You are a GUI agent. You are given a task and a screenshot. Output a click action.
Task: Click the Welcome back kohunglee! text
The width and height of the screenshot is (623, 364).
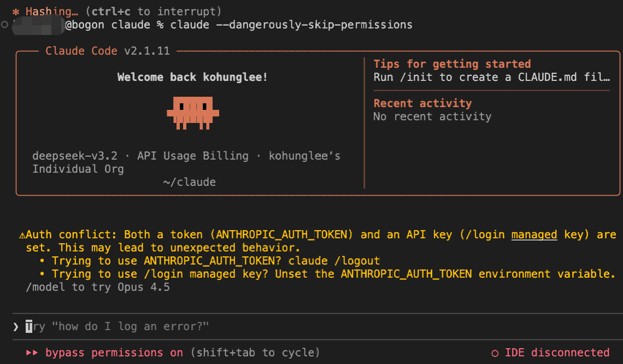tap(192, 77)
